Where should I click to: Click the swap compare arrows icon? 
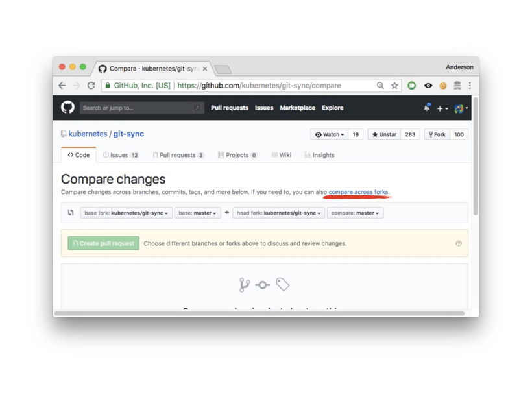click(x=71, y=213)
